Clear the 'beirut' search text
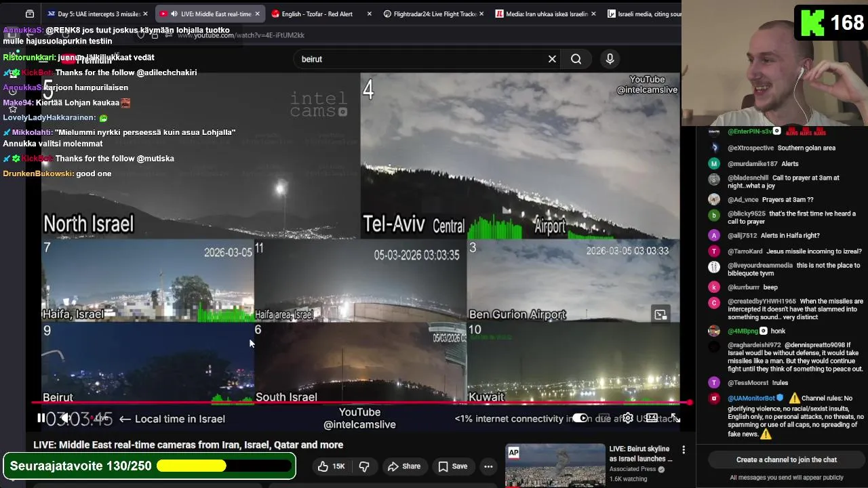This screenshot has width=868, height=488. (x=552, y=59)
